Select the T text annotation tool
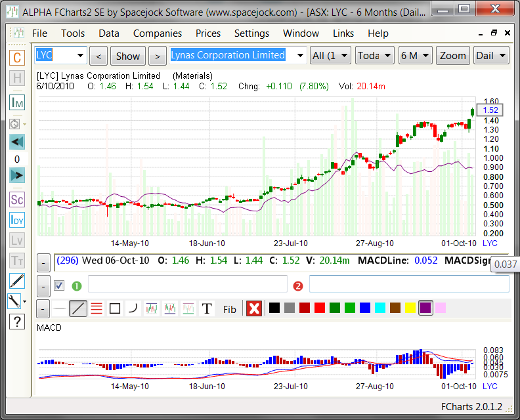The width and height of the screenshot is (520, 420). click(x=207, y=308)
